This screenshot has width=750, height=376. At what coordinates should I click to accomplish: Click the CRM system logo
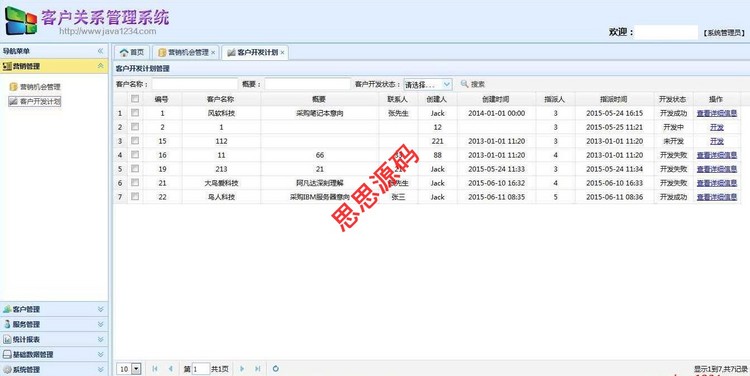(21, 21)
